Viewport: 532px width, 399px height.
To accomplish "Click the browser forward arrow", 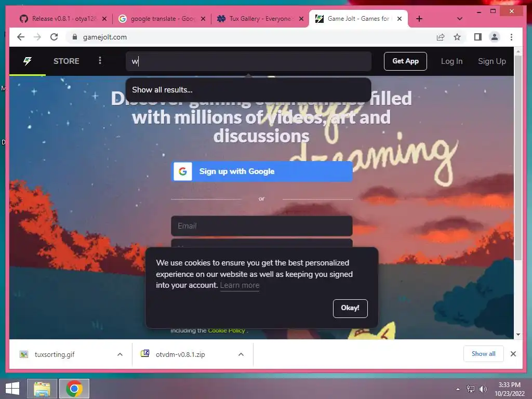I will pos(37,37).
